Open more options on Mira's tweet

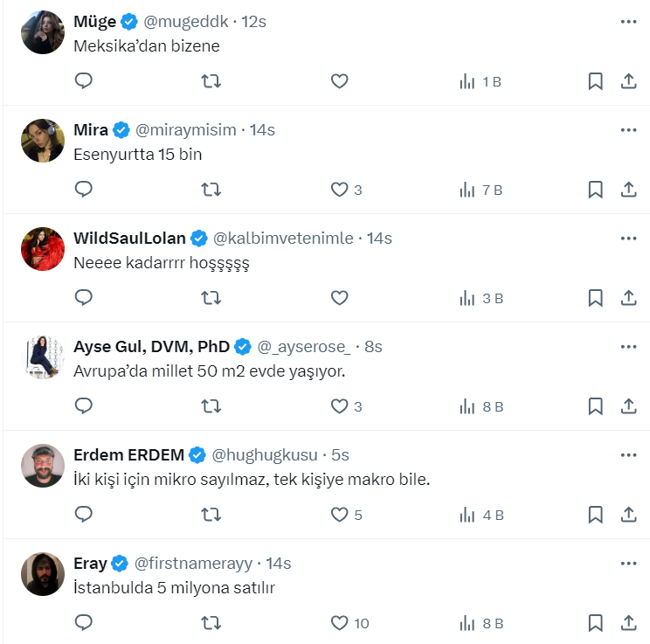[628, 130]
